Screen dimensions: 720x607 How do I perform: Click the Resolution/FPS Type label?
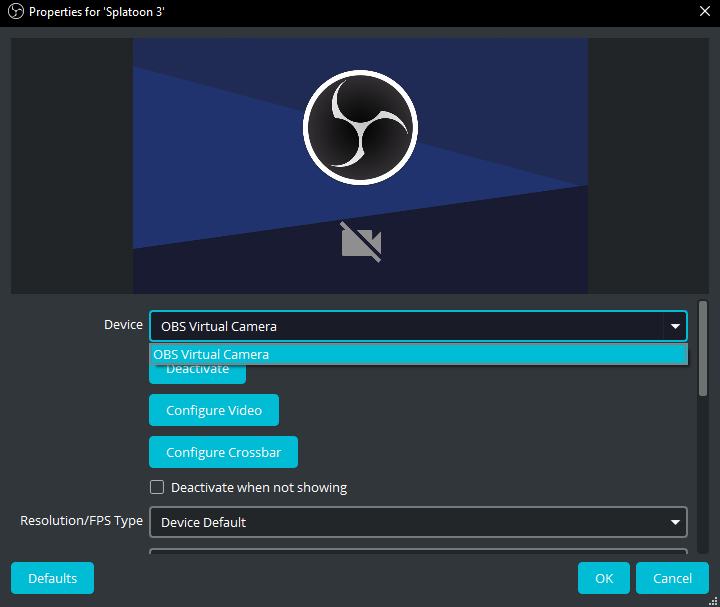[x=82, y=521]
